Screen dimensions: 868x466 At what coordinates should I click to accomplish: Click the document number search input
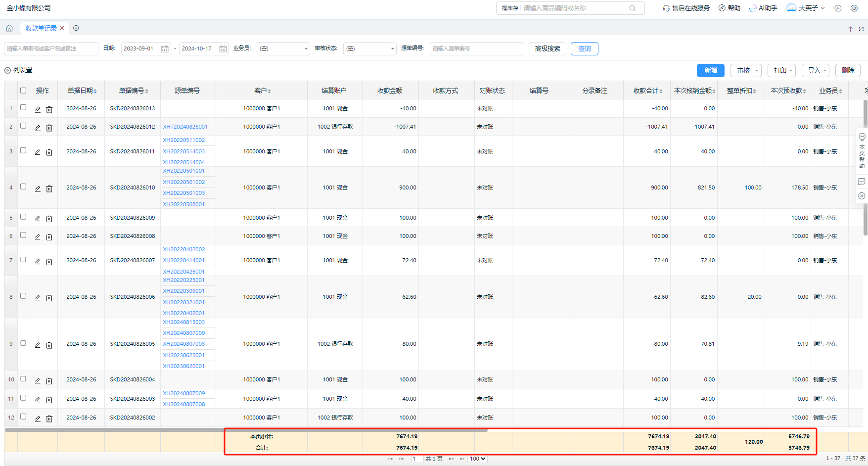[x=51, y=48]
